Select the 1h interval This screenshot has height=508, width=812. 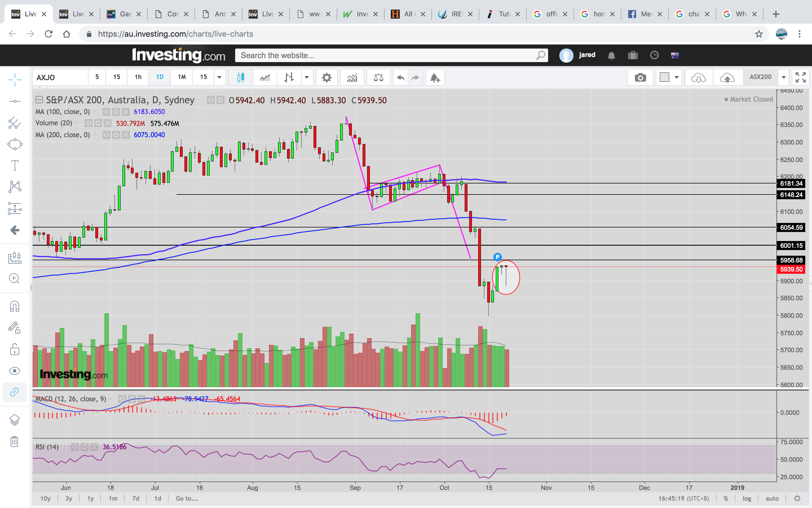[x=138, y=77]
